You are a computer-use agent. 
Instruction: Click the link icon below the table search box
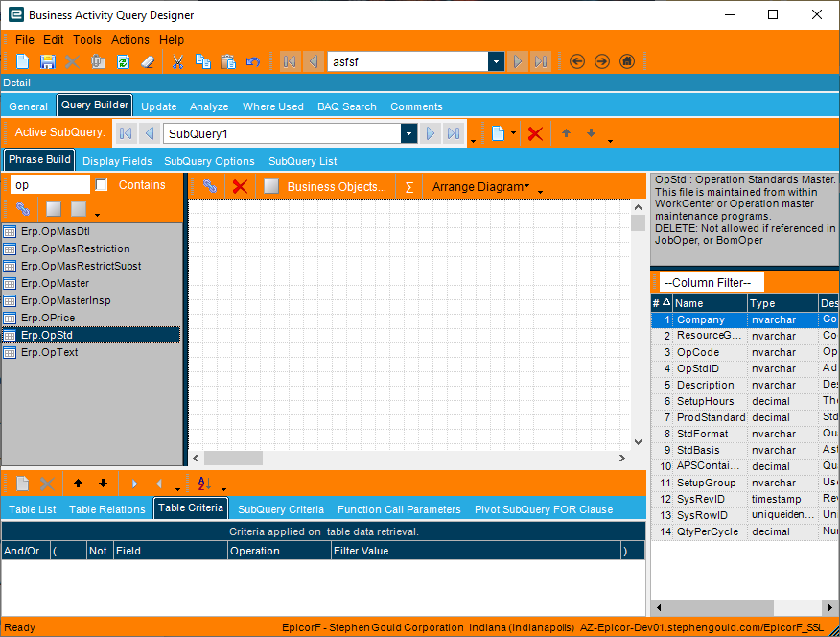(x=22, y=209)
